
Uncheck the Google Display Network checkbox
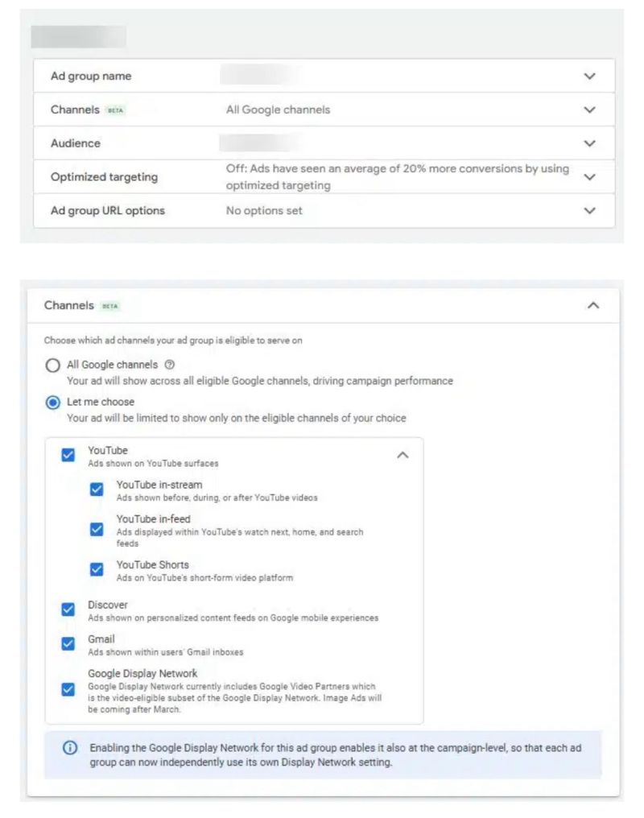(x=68, y=688)
